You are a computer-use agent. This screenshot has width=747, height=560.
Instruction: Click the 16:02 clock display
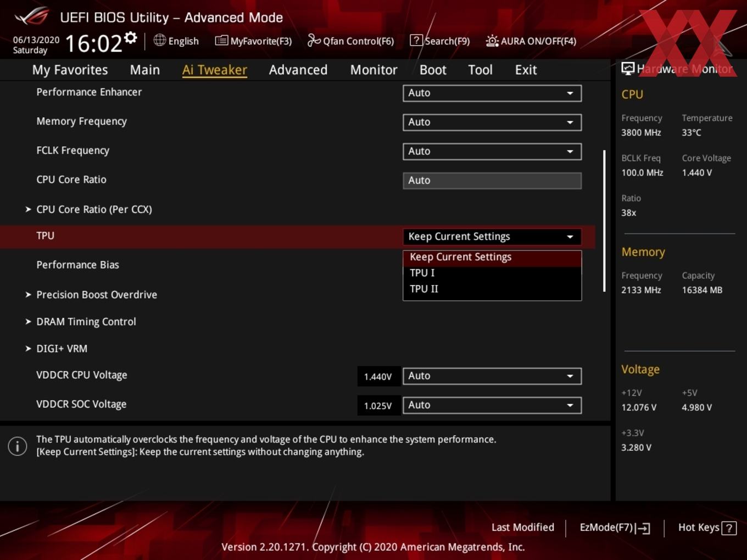pos(93,43)
